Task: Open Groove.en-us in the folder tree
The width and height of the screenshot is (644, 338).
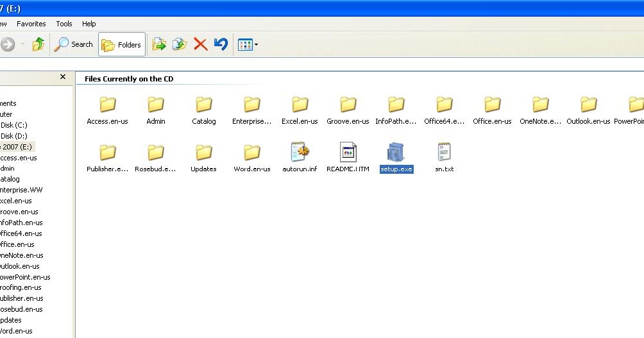Action: pyautogui.click(x=19, y=212)
